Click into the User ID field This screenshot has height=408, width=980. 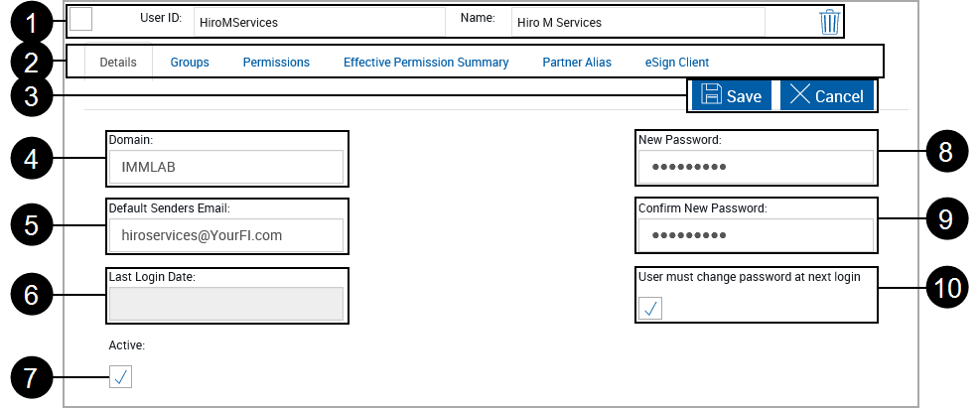318,22
